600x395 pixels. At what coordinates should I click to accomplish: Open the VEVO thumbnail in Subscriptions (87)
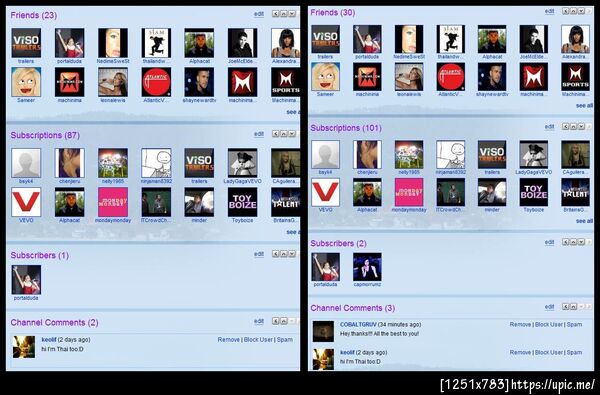click(x=26, y=202)
